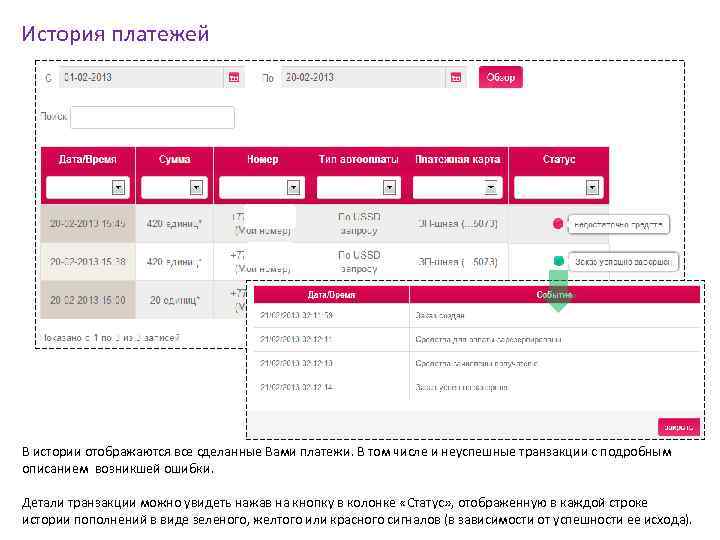This screenshot has height=540, width=720.
Task: Click the start date field 01-02-2013
Action: tap(141, 78)
